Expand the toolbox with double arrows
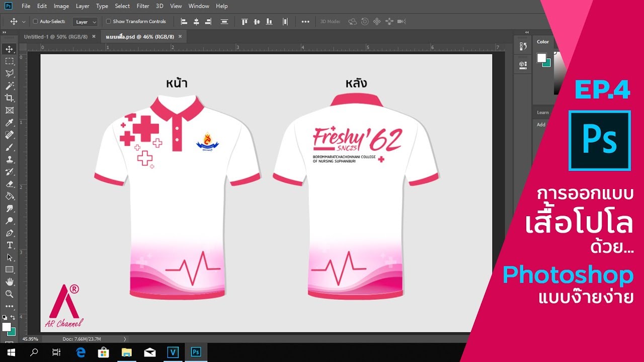The height and width of the screenshot is (362, 644). pos(5,32)
